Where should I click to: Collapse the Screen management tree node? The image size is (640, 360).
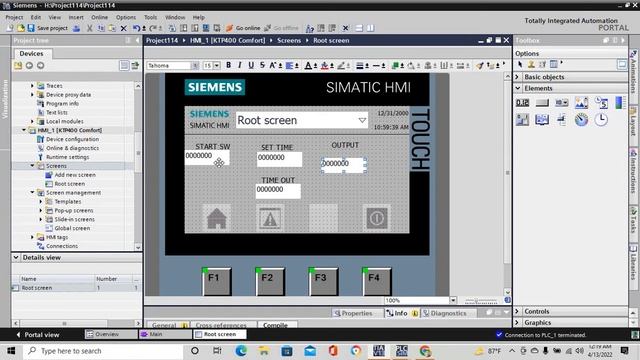pos(32,192)
